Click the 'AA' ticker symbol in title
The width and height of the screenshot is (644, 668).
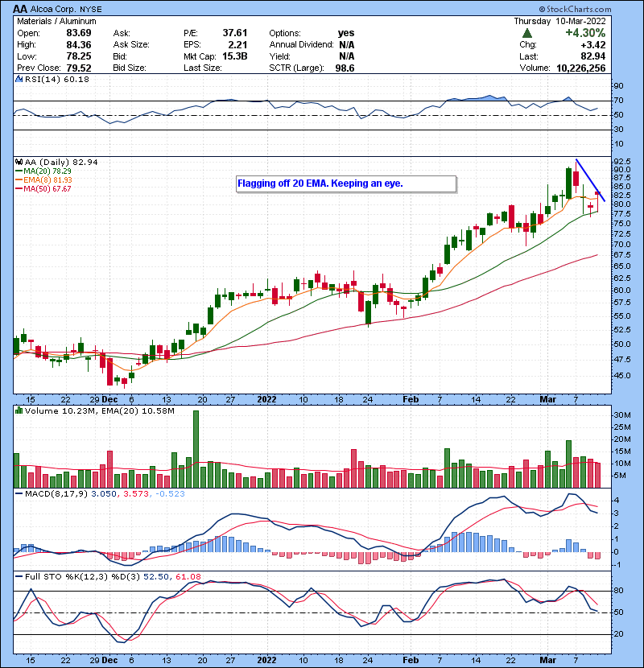click(20, 9)
